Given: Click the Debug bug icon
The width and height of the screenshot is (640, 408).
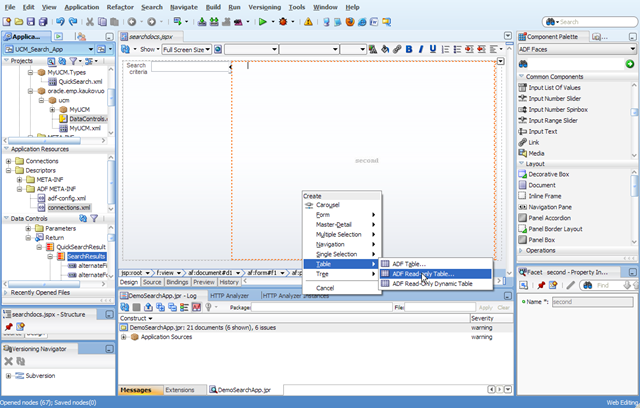Looking at the screenshot, I should (x=283, y=22).
